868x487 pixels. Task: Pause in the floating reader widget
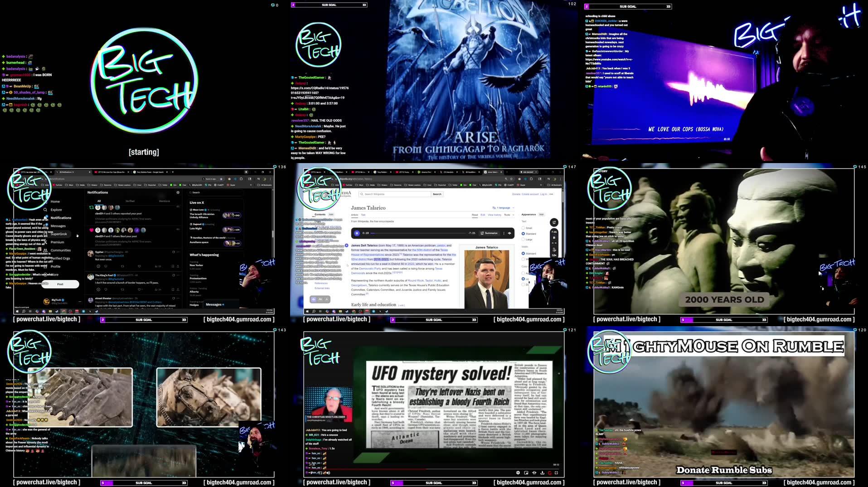(x=554, y=238)
